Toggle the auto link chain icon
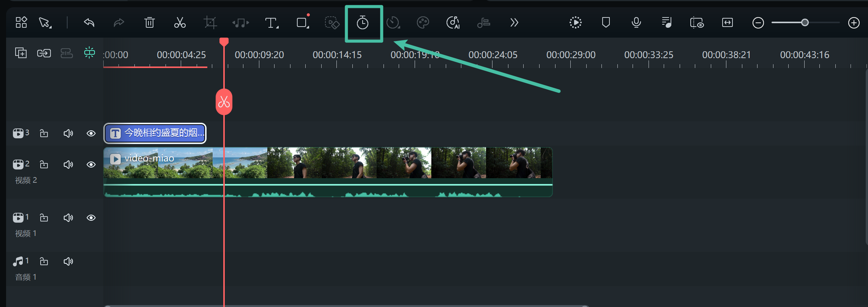Screen dimensions: 868x307 pos(44,53)
